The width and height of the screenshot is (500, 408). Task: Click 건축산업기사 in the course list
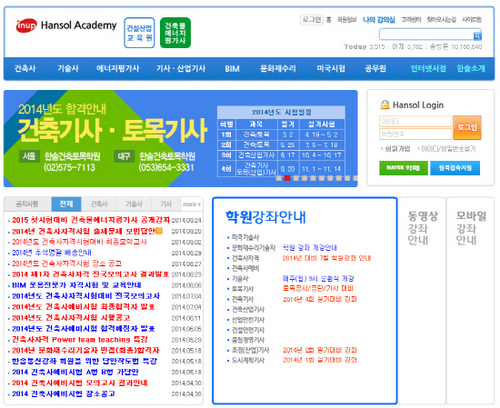click(248, 310)
